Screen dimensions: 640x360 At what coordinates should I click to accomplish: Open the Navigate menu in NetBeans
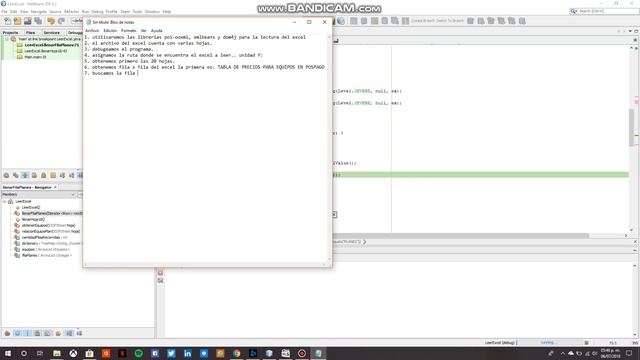tap(39, 11)
